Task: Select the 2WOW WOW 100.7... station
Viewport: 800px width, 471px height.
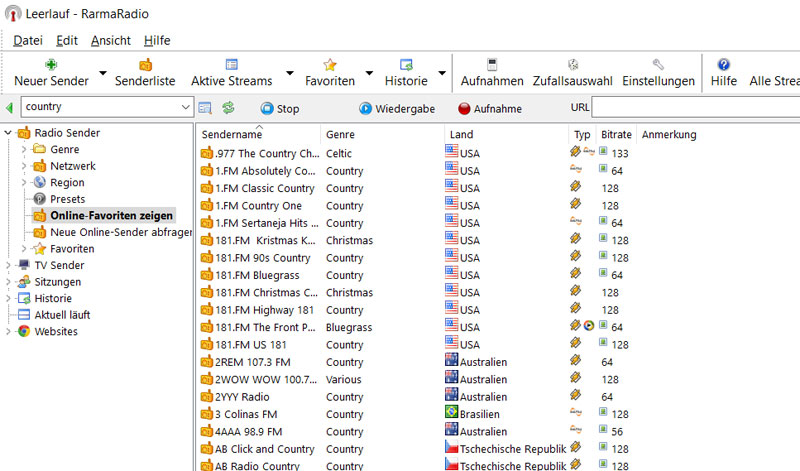Action: pyautogui.click(x=266, y=379)
